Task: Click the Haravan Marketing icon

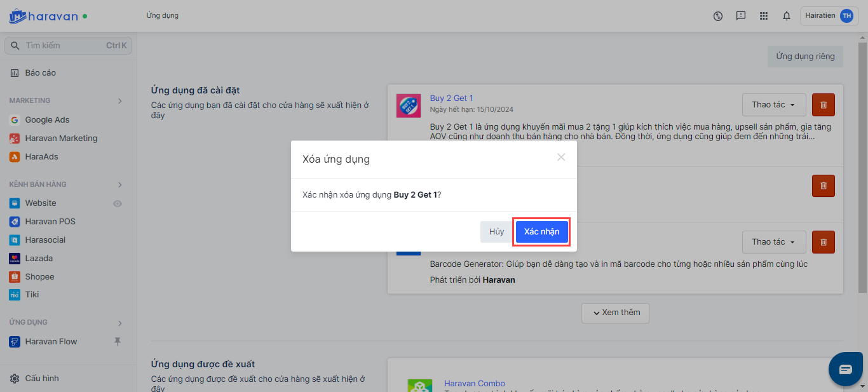Action: tap(14, 139)
